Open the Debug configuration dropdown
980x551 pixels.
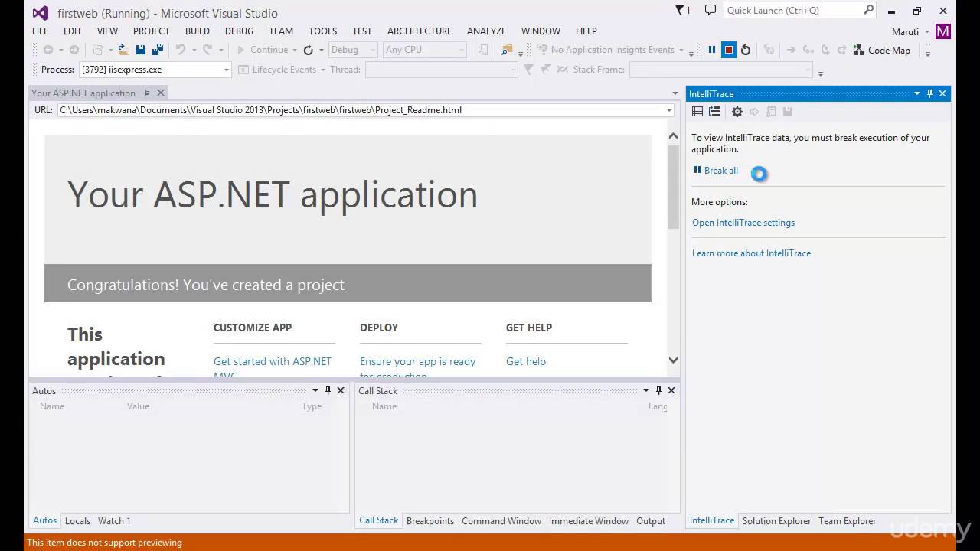coord(352,50)
